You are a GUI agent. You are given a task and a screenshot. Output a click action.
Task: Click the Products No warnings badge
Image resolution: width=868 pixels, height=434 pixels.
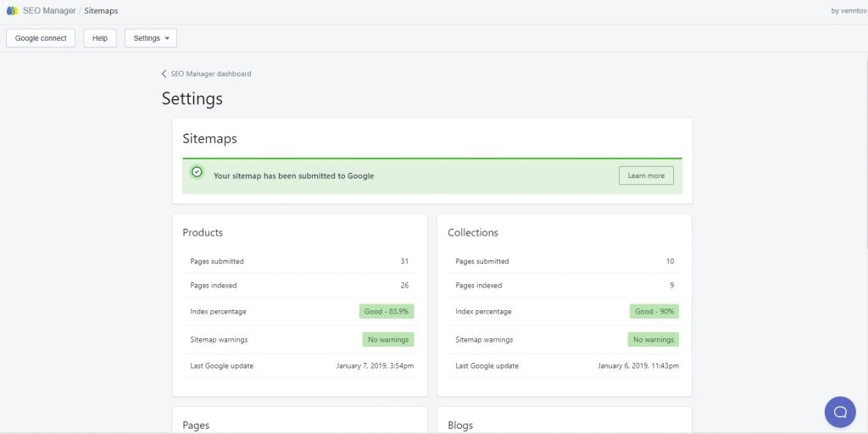pos(387,339)
